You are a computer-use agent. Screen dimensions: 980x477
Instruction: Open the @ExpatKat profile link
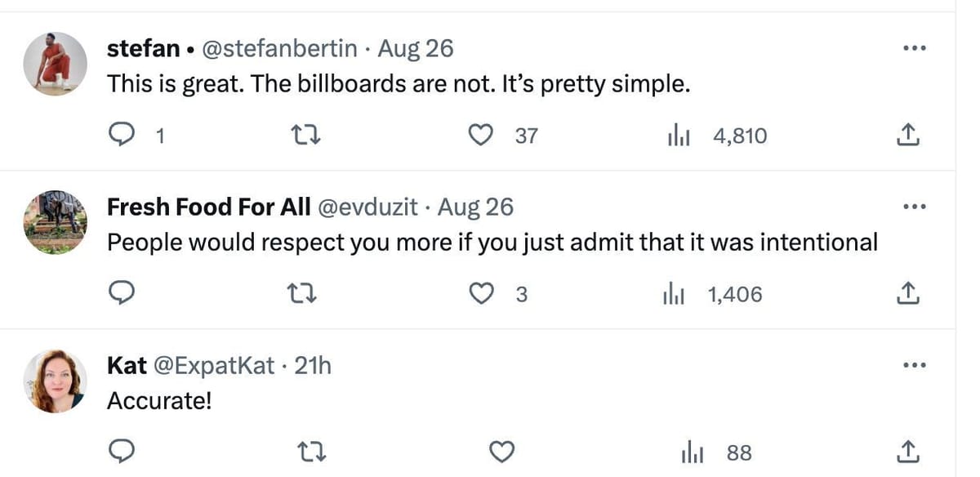pos(216,365)
